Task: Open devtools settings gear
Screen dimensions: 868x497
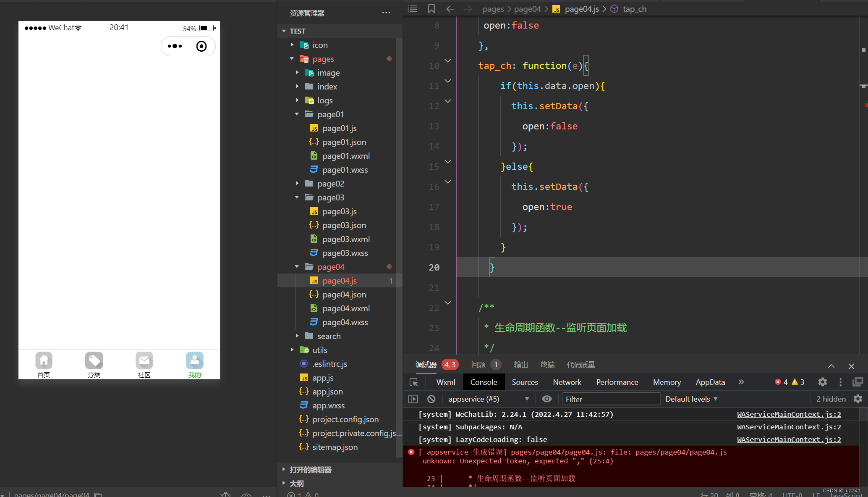Action: pos(823,382)
